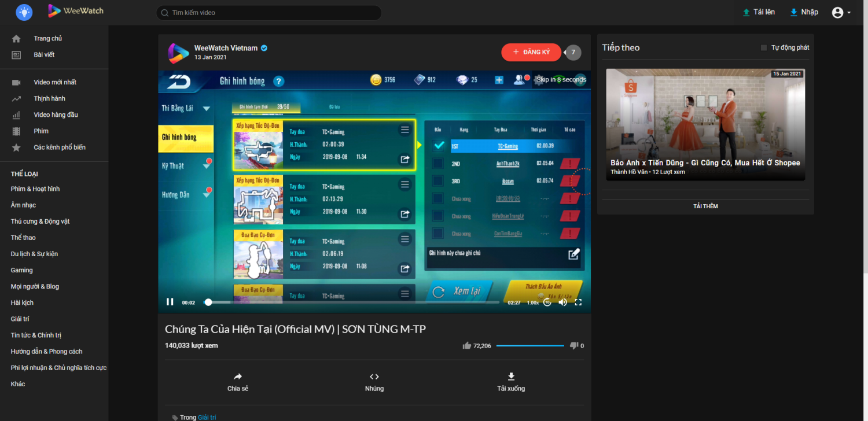Image resolution: width=868 pixels, height=421 pixels.
Task: Open the Nhúng embed option
Action: (x=374, y=382)
